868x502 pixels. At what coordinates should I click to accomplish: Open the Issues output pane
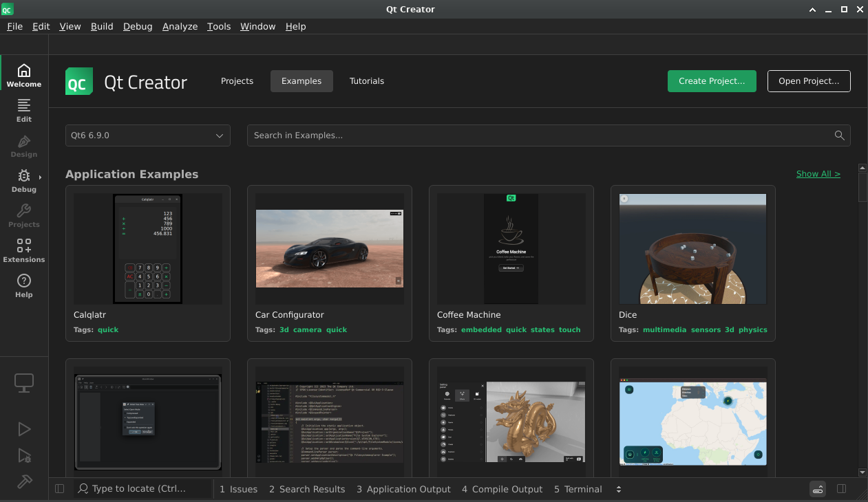pyautogui.click(x=238, y=489)
